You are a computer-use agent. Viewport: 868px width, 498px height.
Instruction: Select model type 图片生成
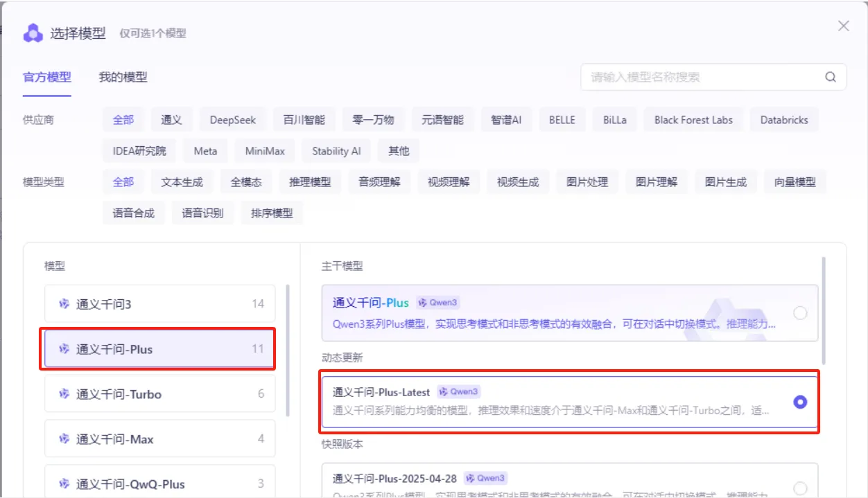[x=726, y=182]
